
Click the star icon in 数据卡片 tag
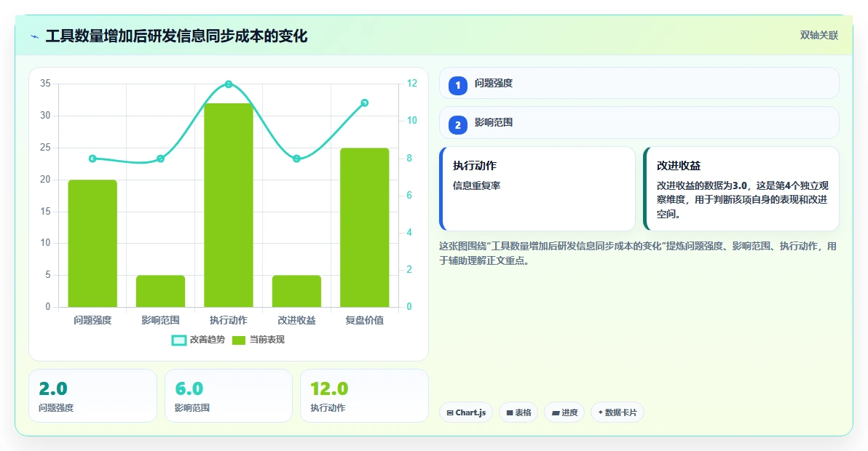[600, 412]
